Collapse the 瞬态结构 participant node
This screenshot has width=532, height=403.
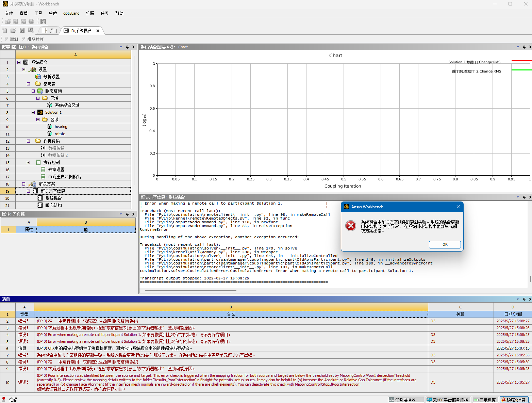[x=33, y=91]
